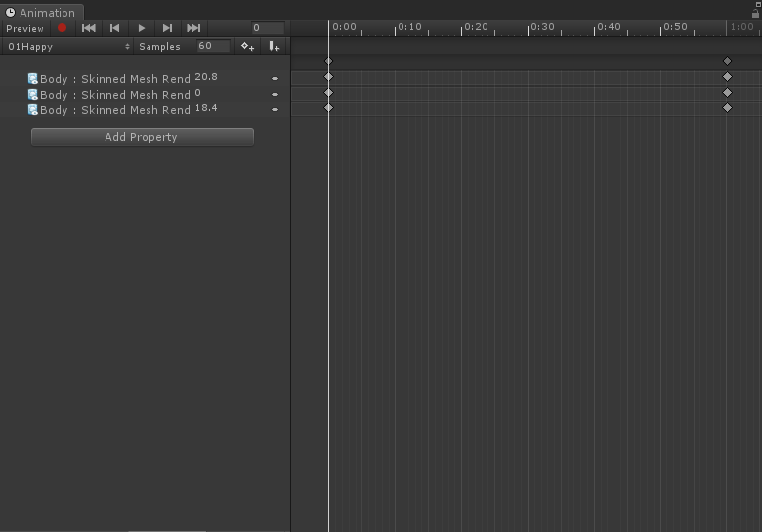
Task: Step back to previous keyframe
Action: (114, 28)
